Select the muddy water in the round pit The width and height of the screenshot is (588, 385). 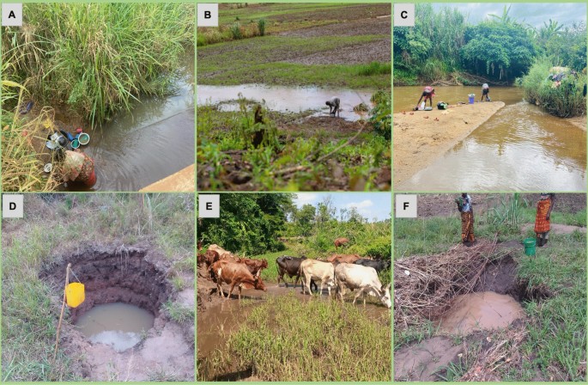[115, 326]
